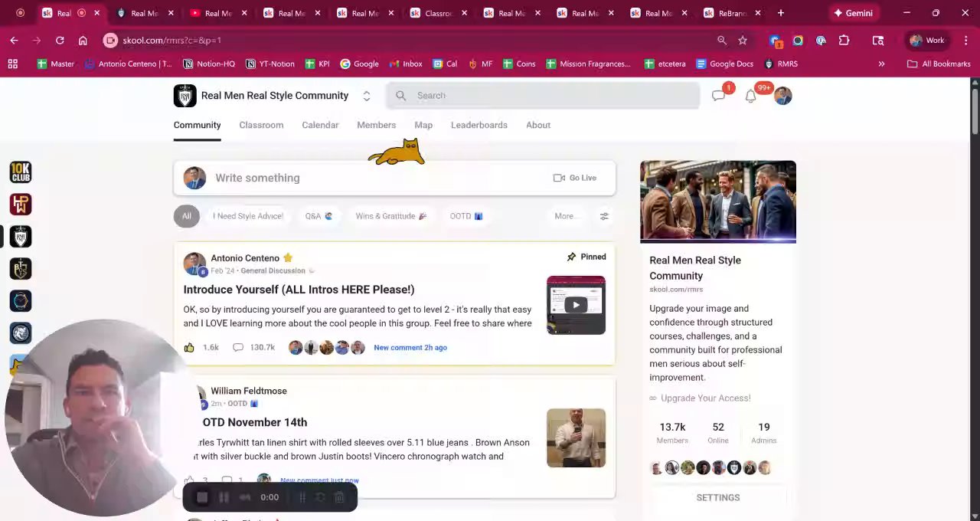Image resolution: width=980 pixels, height=521 pixels.
Task: Expand the More category filters
Action: coord(563,216)
